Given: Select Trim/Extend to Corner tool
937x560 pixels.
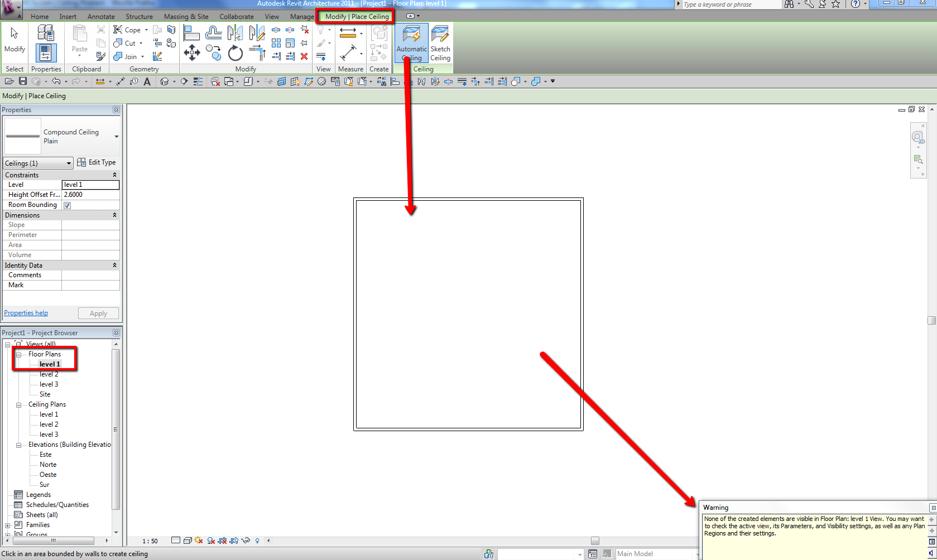Looking at the screenshot, I should click(257, 53).
